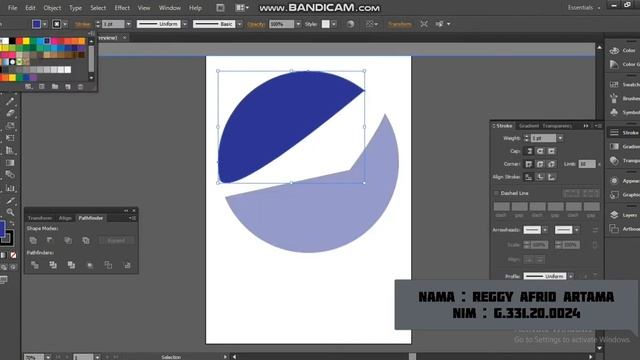Select the Bevel Join corner option
The width and height of the screenshot is (640, 360).
[x=551, y=164]
